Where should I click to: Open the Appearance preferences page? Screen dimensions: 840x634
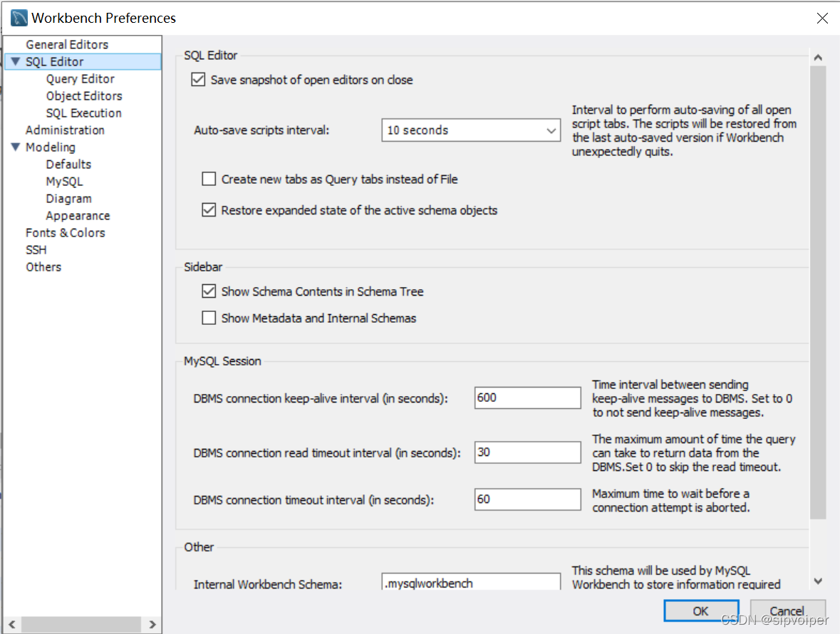point(78,216)
